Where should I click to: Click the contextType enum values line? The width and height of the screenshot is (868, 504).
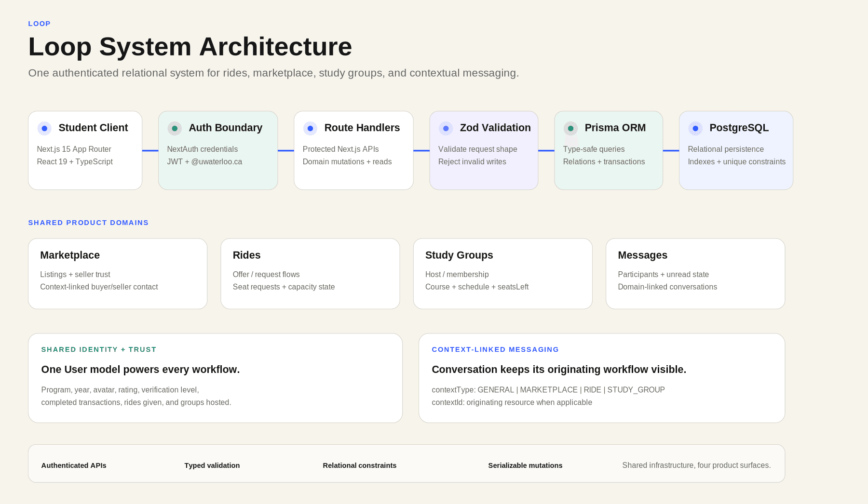(x=548, y=390)
